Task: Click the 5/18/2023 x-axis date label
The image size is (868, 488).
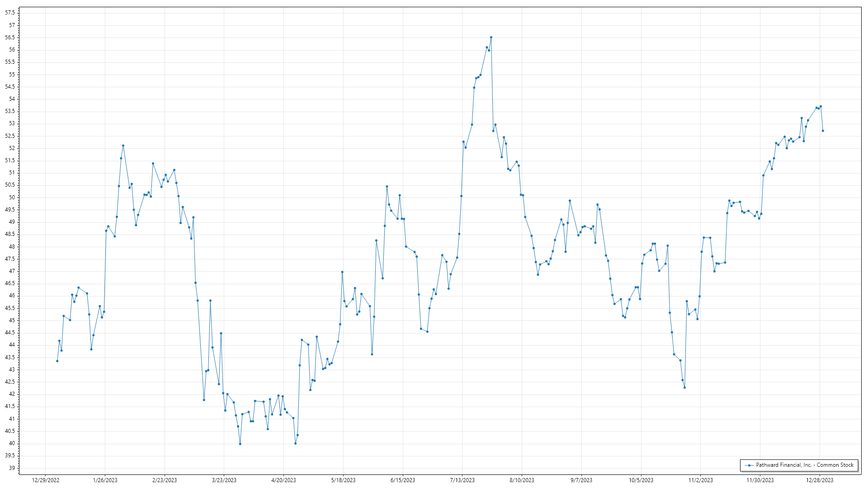Action: point(343,480)
